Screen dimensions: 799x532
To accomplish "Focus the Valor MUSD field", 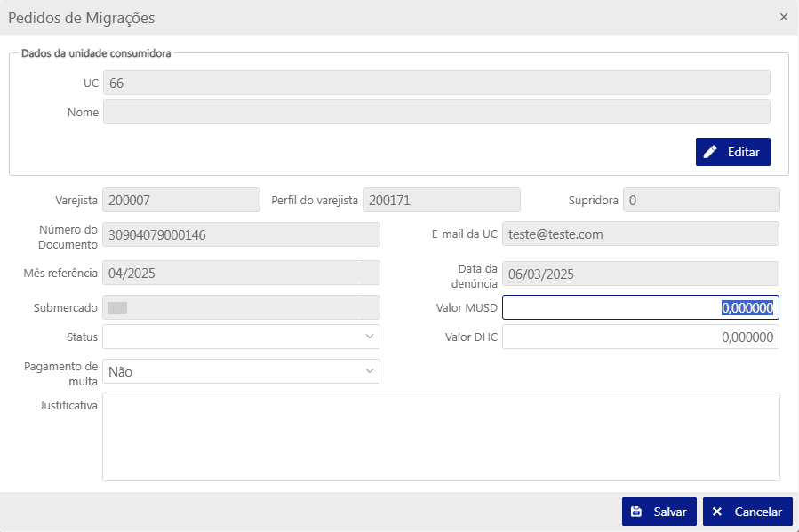I will (x=641, y=307).
